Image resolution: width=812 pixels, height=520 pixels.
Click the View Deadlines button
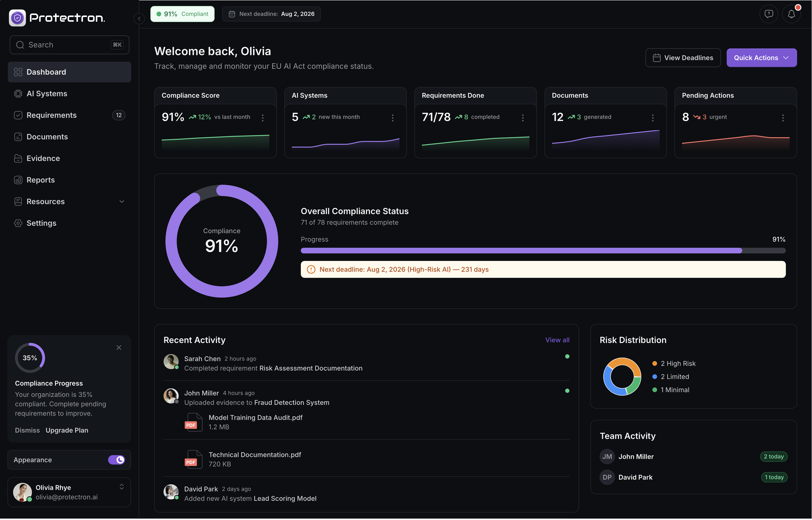[x=683, y=57]
